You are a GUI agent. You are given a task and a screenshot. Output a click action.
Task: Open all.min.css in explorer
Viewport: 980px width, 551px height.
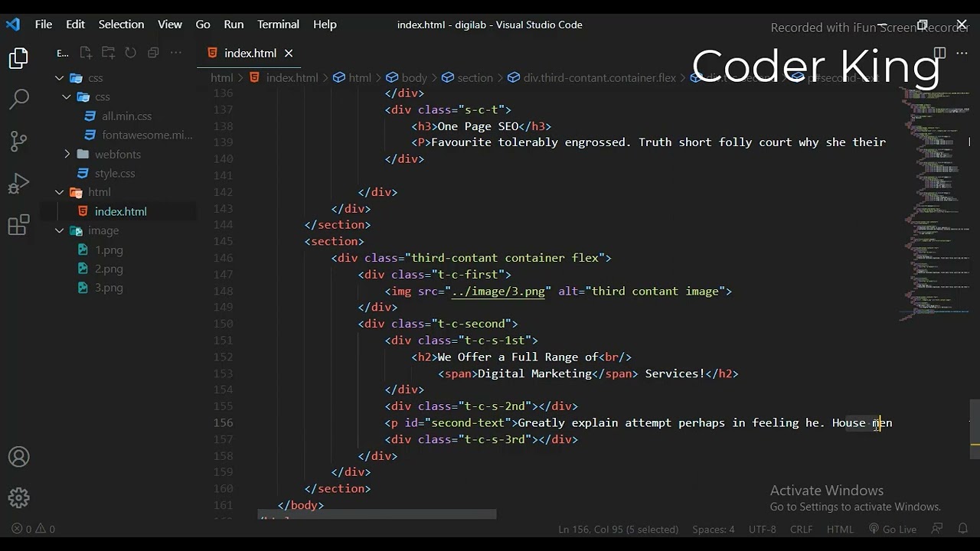coord(126,116)
